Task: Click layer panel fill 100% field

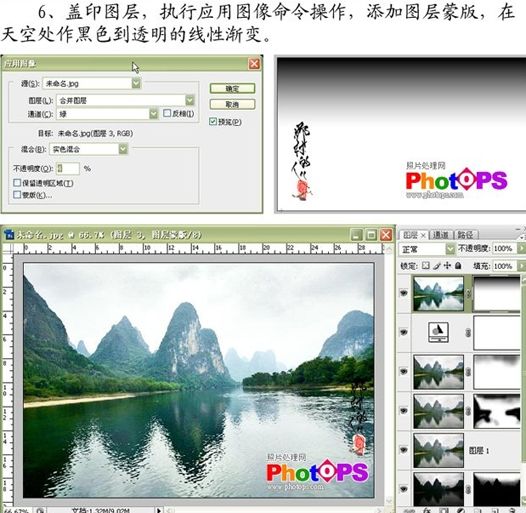Action: coord(504,266)
